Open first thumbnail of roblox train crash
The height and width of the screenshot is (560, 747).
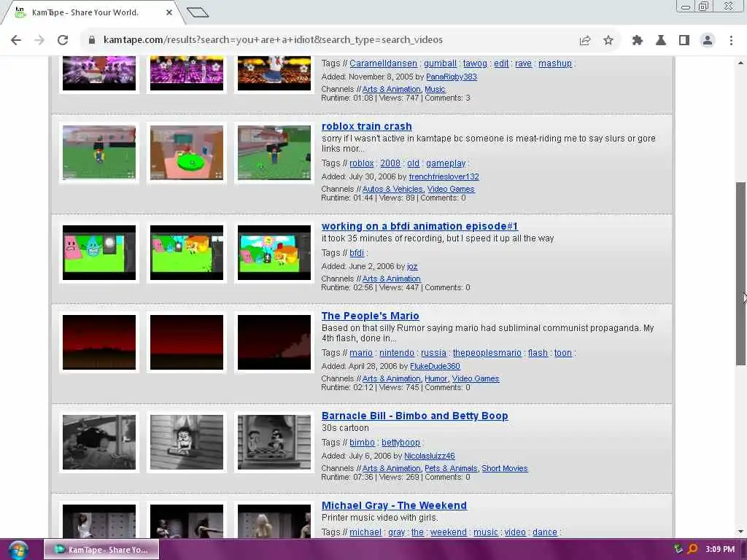pos(99,152)
